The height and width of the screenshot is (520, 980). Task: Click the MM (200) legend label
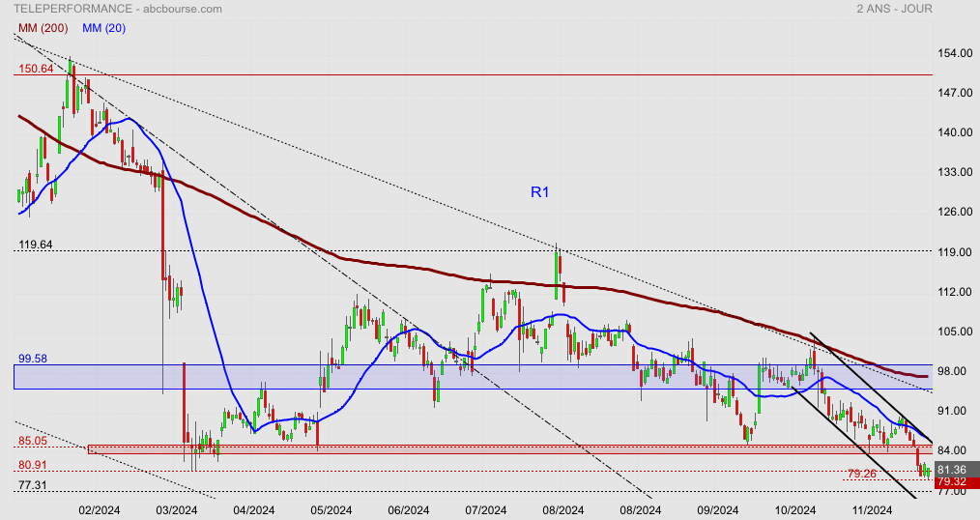[43, 28]
